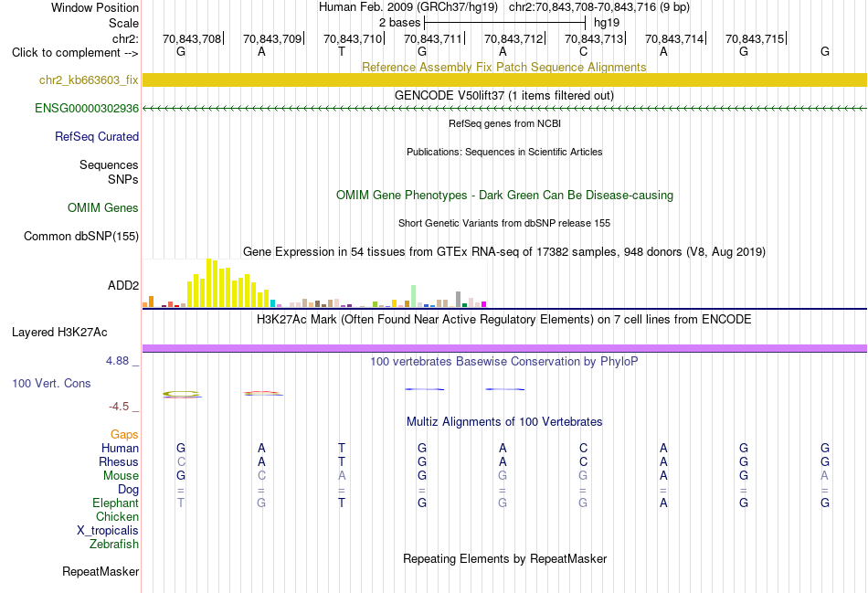Click the Dog species label
Viewport: 868px width, 593px height.
pyautogui.click(x=128, y=490)
